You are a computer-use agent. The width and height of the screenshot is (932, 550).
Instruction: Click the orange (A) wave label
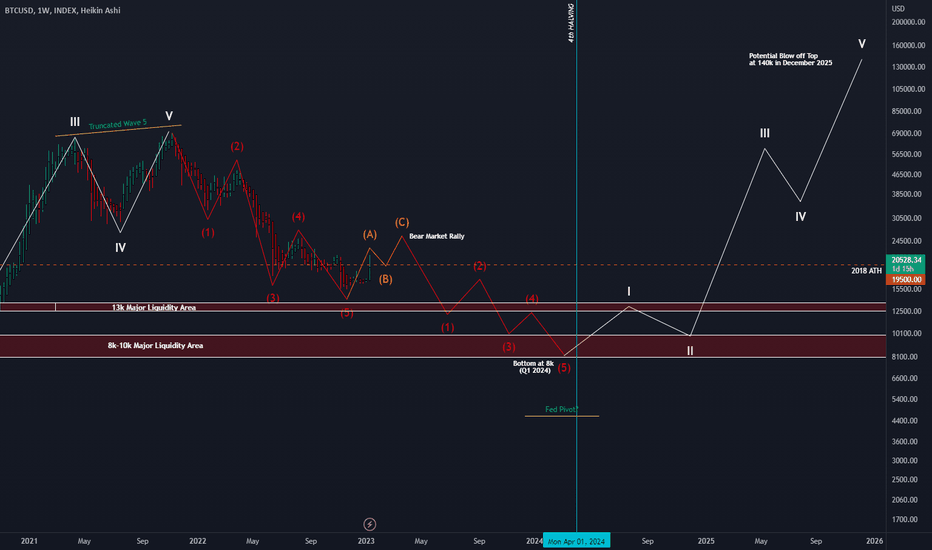370,235
